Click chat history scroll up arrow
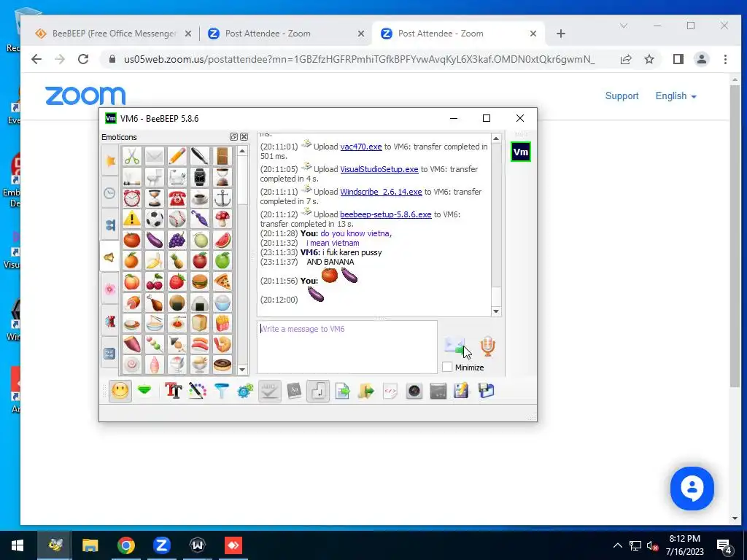This screenshot has height=560, width=747. click(x=496, y=139)
